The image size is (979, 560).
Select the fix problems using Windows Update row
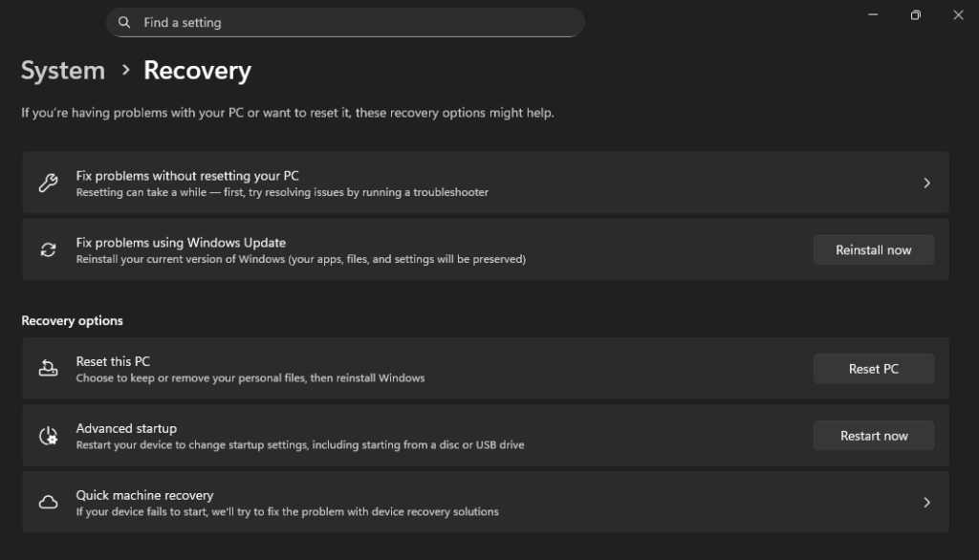click(430, 249)
